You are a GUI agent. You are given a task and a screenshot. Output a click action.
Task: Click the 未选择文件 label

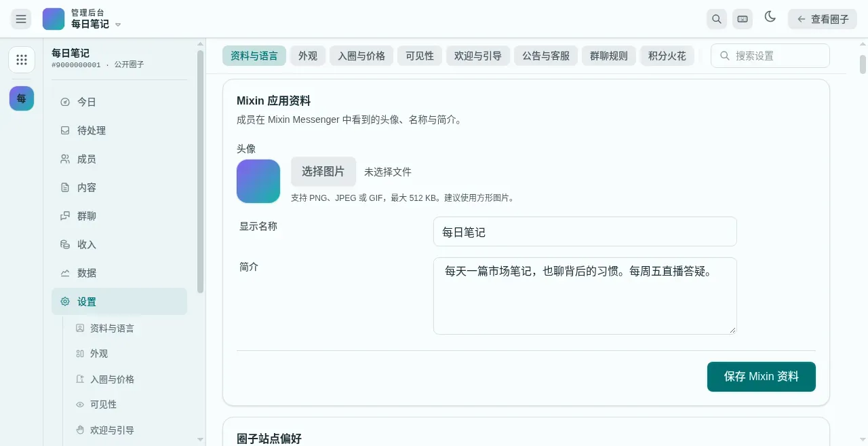[x=388, y=172]
